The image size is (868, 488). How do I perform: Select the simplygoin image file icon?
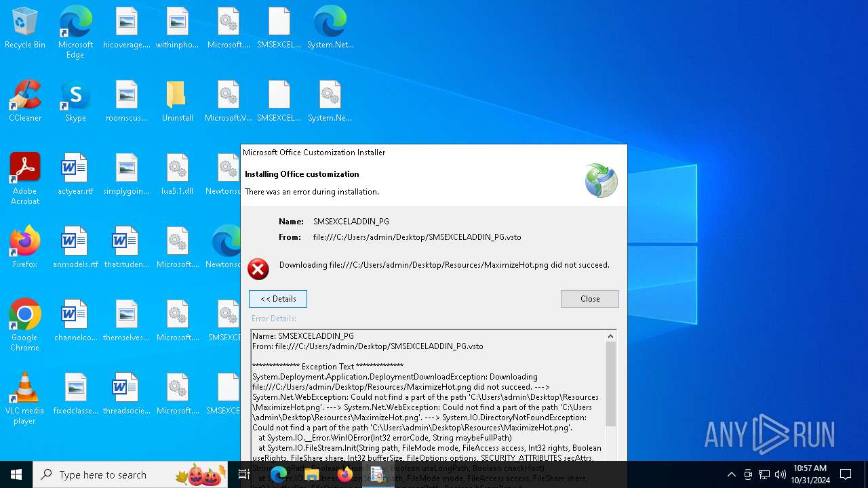click(x=127, y=175)
